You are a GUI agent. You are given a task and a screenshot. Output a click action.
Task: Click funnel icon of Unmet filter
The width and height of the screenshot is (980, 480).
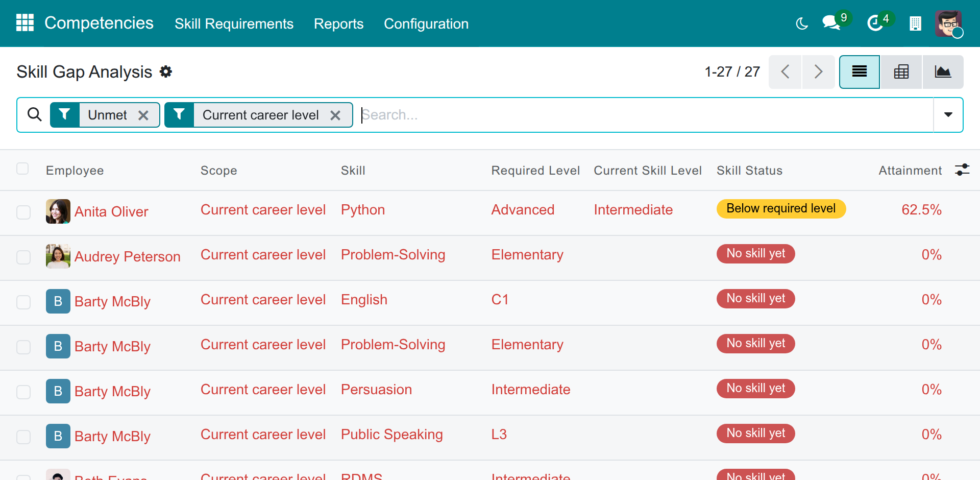click(65, 114)
